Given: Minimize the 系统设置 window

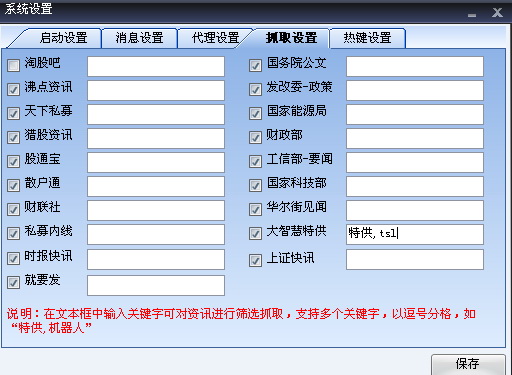Looking at the screenshot, I should click(x=472, y=15).
